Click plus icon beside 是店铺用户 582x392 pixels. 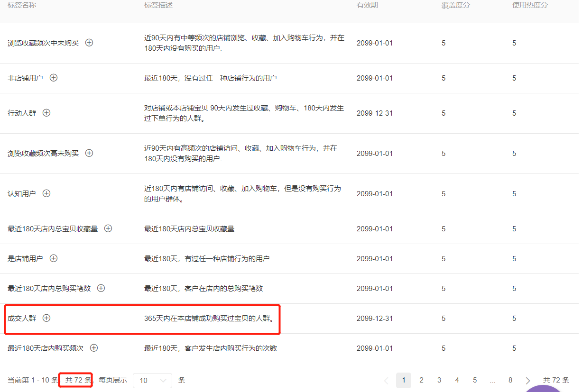pyautogui.click(x=54, y=258)
